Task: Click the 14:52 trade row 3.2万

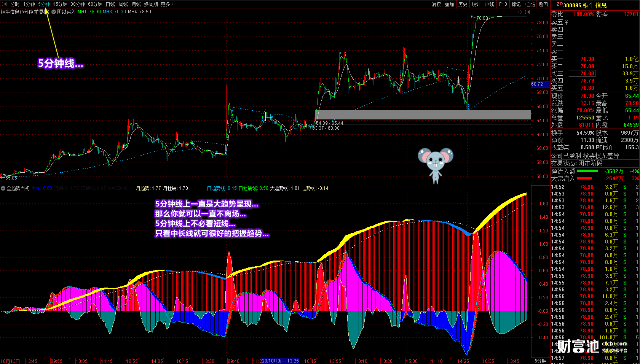Action: [x=595, y=187]
